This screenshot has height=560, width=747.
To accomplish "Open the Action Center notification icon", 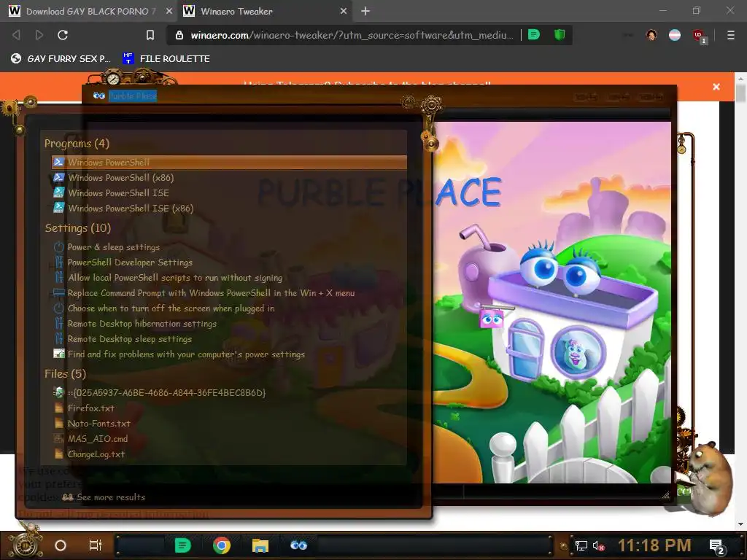I will [x=717, y=546].
